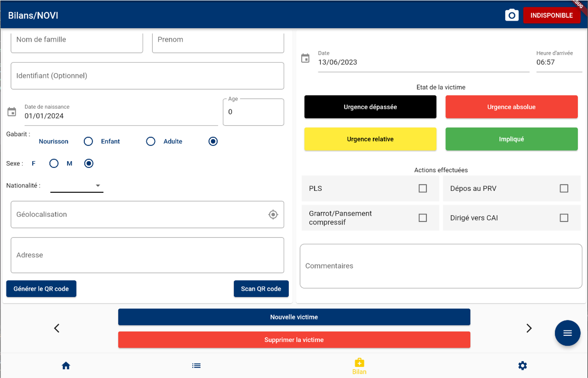The image size is (588, 378).
Task: Switch to the Bilan tab
Action: [359, 366]
